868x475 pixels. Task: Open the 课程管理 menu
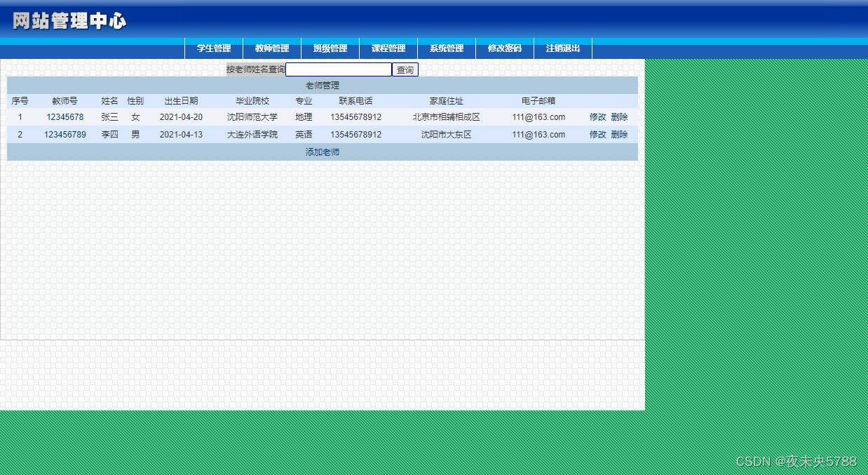point(388,48)
